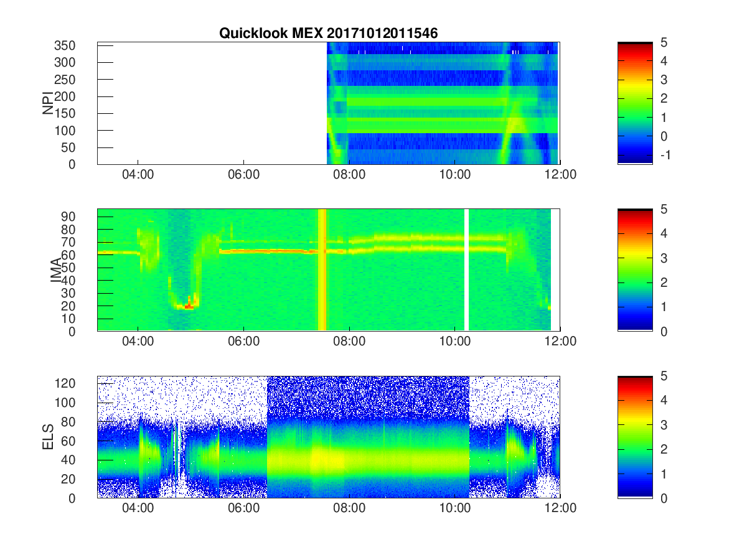Click the 0 label on IMA colorbar
The height and width of the screenshot is (560, 747).
coord(664,331)
